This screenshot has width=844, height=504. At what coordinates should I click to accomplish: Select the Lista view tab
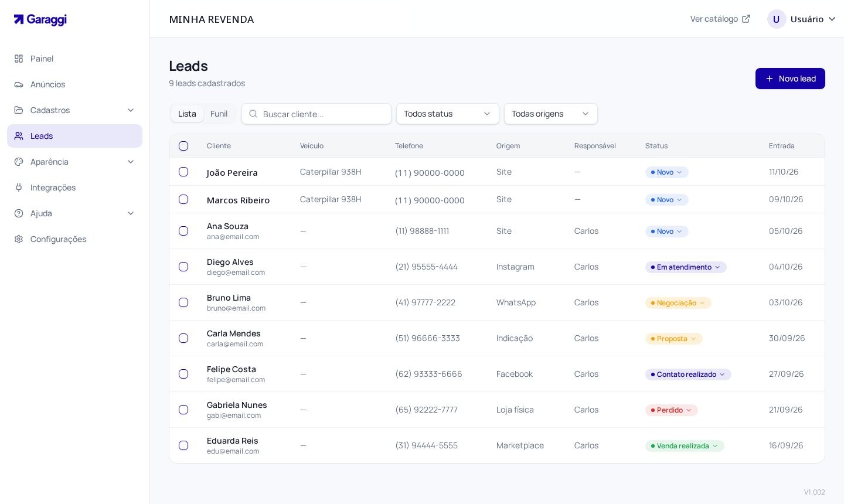click(187, 114)
